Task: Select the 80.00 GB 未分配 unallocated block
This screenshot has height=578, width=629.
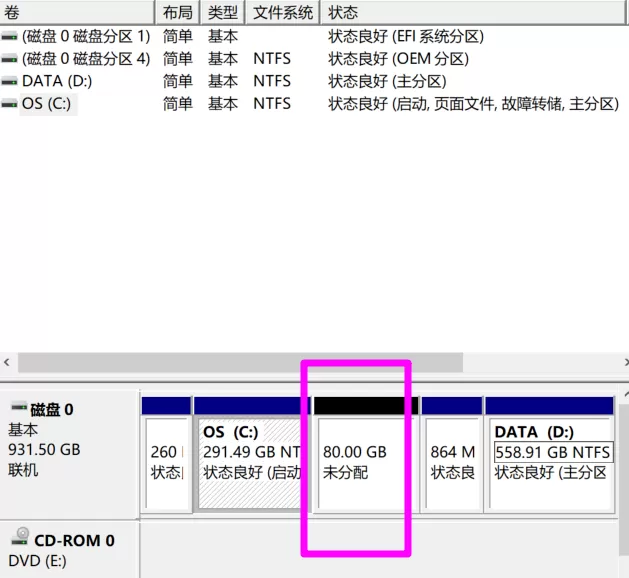Action: (366, 455)
